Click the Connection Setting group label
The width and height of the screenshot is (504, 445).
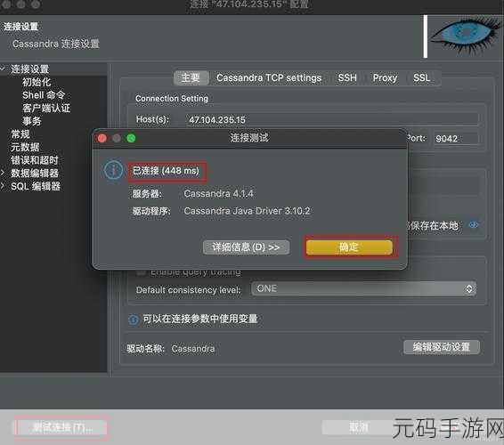coord(172,98)
